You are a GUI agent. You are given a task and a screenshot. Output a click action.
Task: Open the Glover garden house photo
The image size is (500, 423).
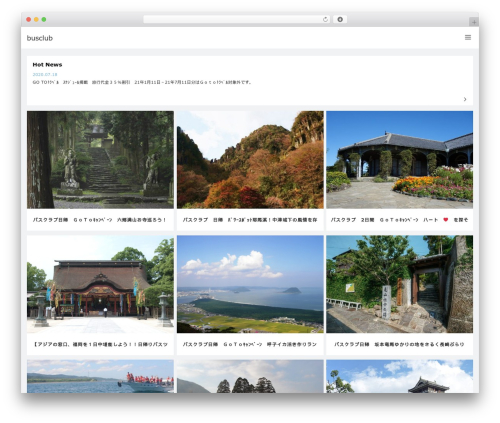[399, 160]
